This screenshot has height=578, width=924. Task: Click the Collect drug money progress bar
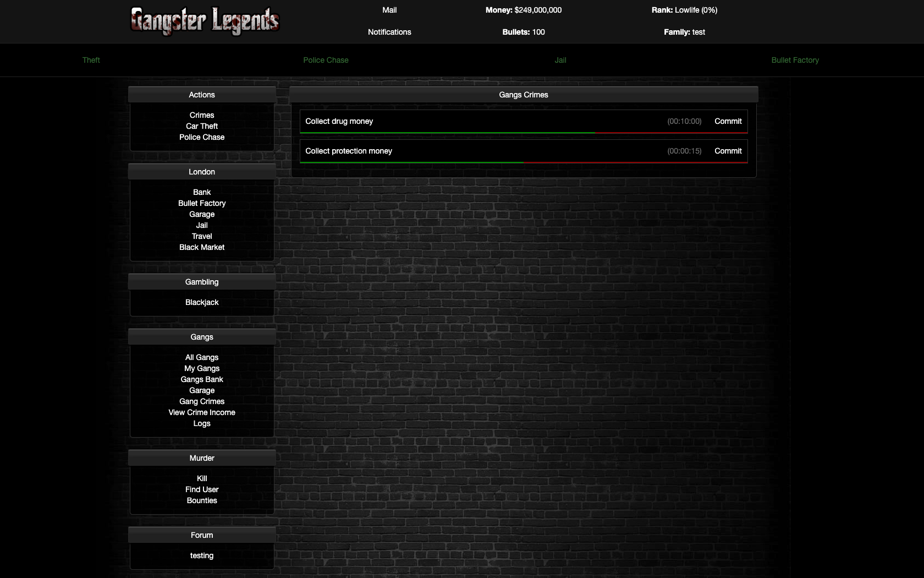(523, 133)
